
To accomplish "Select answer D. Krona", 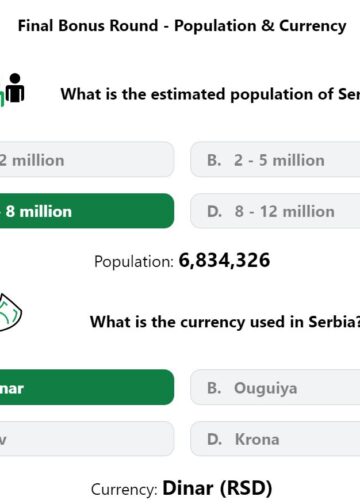I will pyautogui.click(x=275, y=439).
